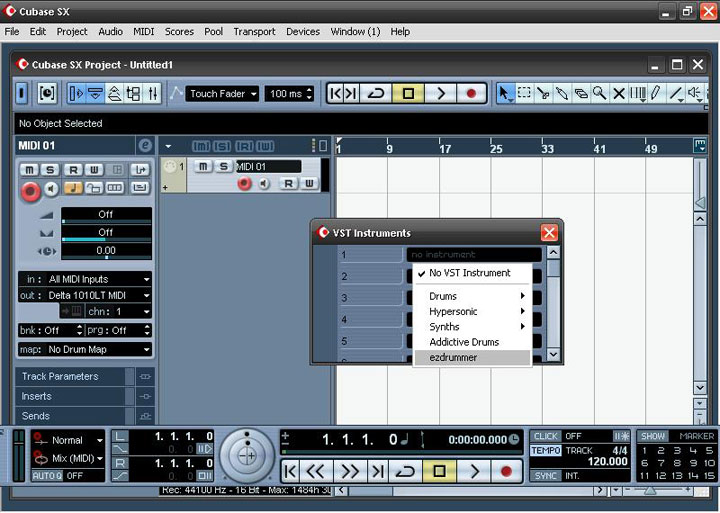This screenshot has height=513, width=720.
Task: Click the Cycle loop button in toolbar
Action: click(376, 94)
